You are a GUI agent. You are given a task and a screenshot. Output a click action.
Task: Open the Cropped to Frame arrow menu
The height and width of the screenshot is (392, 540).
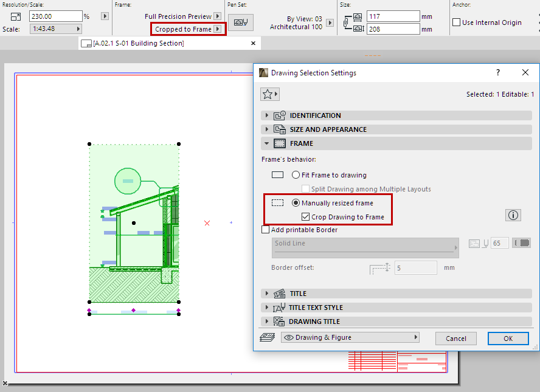tap(217, 29)
